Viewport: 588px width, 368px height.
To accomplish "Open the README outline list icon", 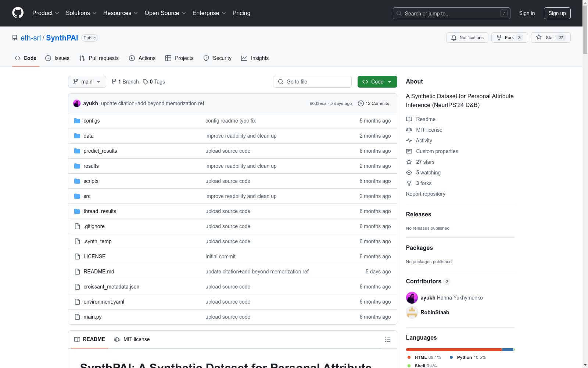I will (x=388, y=340).
